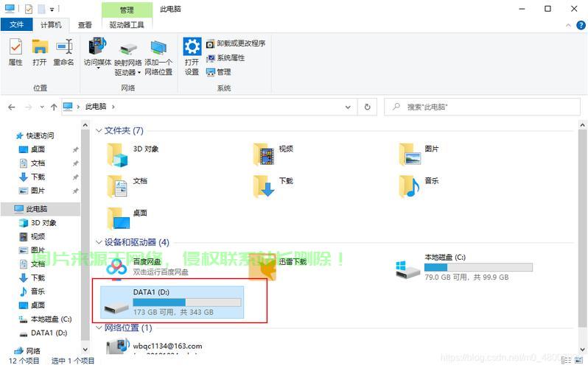Select pinned 图片 under 快速访问
This screenshot has width=588, height=368.
[38, 191]
